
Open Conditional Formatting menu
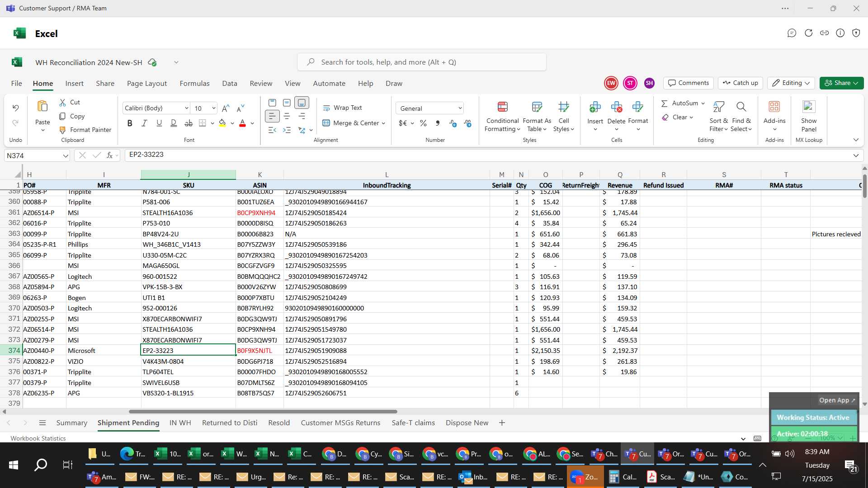(502, 117)
